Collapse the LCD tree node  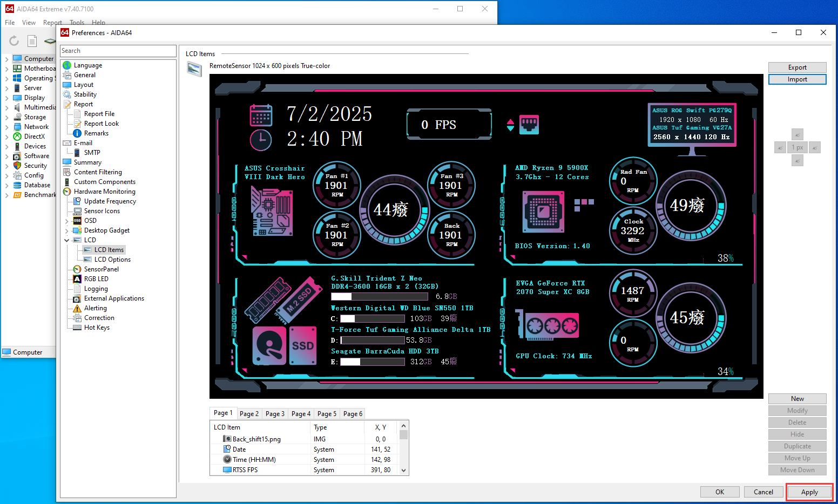67,240
